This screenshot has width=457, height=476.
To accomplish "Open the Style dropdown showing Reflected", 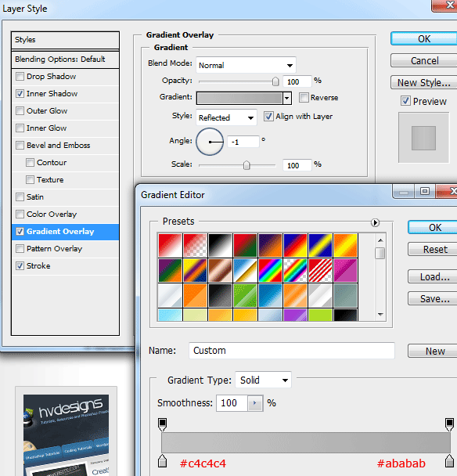I will point(226,117).
